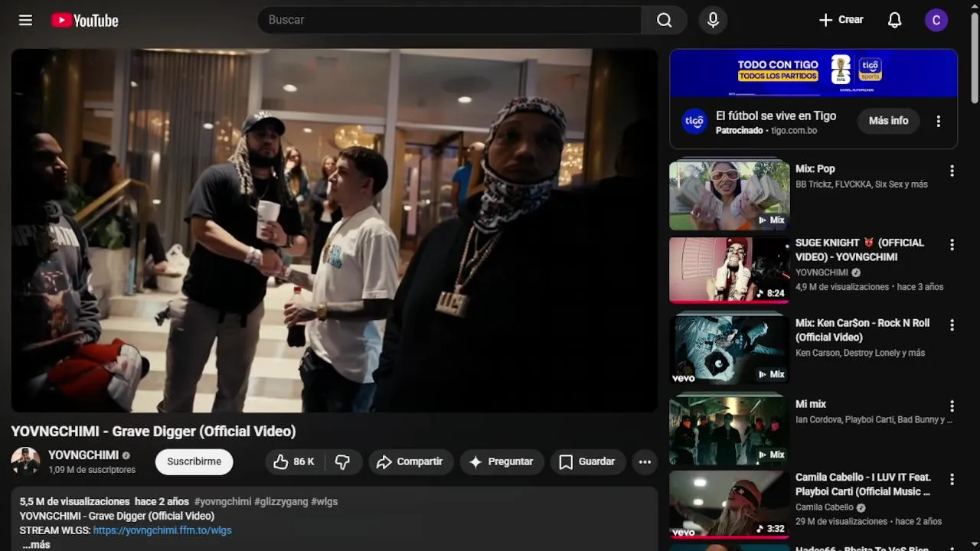Image resolution: width=980 pixels, height=551 pixels.
Task: Open YOVNGCHIMI channel under SUGE KNIGHT
Action: (x=822, y=272)
